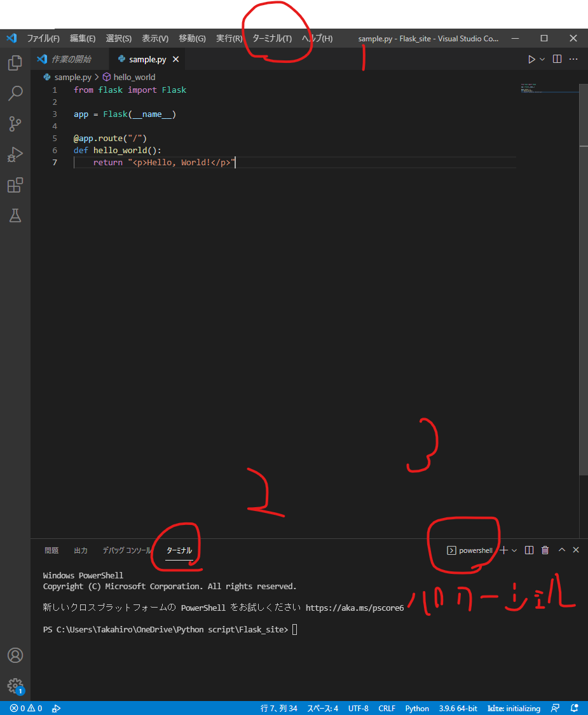Click the CRLF end-of-line selector
588x715 pixels.
386,708
